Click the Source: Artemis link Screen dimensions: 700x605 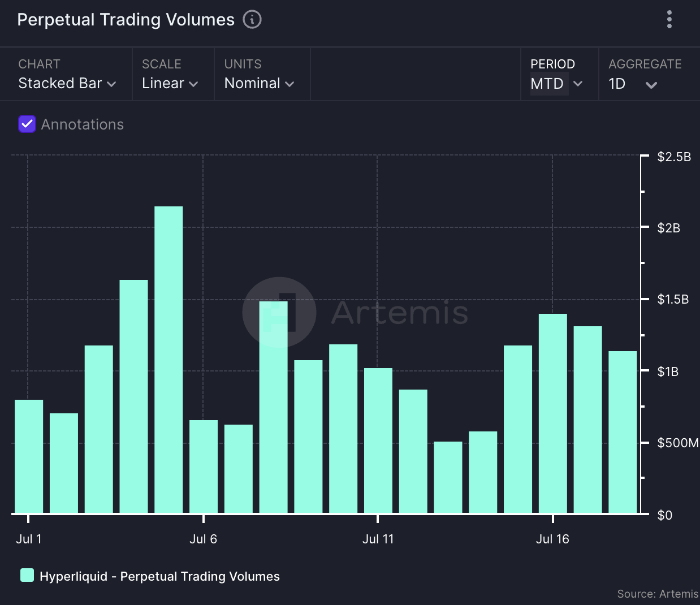pyautogui.click(x=658, y=594)
